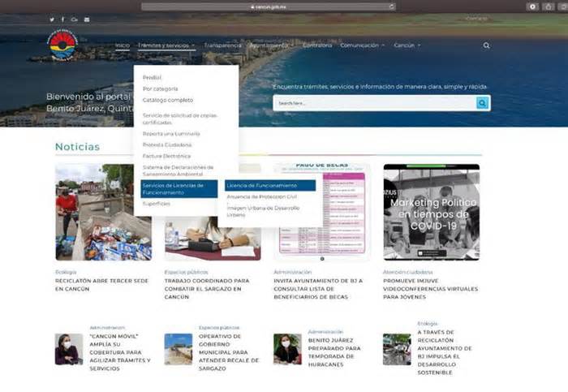
Task: Click the browser share icon
Action: [549, 6]
